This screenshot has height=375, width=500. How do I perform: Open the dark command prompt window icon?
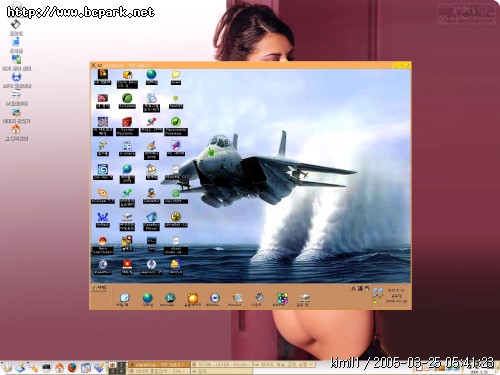[x=151, y=241]
